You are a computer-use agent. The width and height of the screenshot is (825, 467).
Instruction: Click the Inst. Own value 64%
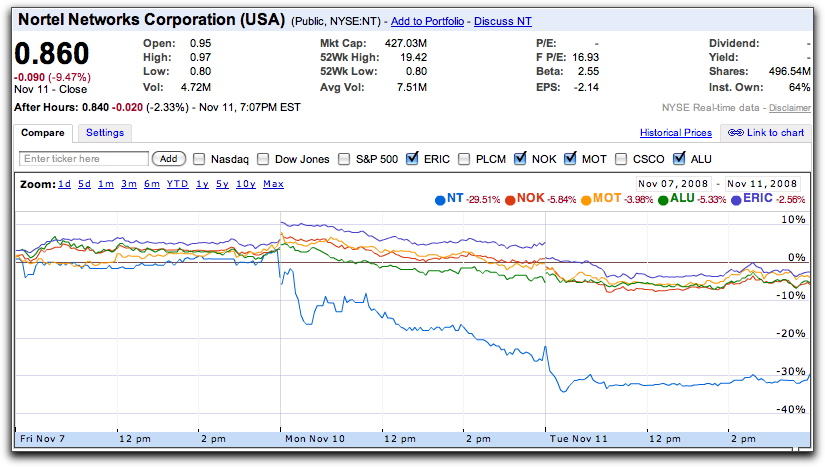click(x=800, y=87)
